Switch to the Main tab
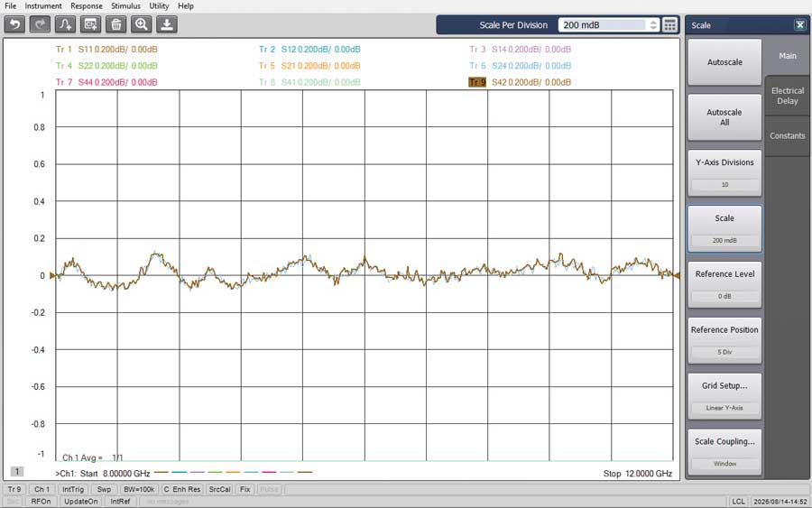812x508 pixels. [787, 55]
